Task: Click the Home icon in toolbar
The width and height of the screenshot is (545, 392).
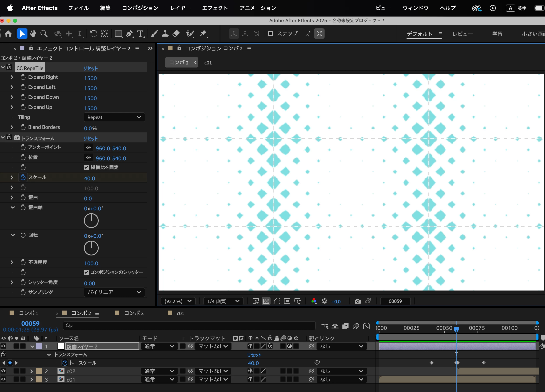Action: click(x=8, y=34)
